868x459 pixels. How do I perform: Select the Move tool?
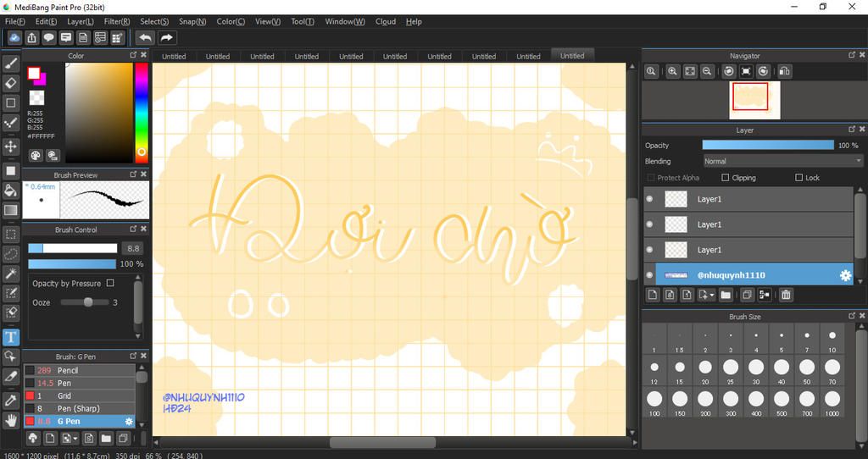click(10, 147)
